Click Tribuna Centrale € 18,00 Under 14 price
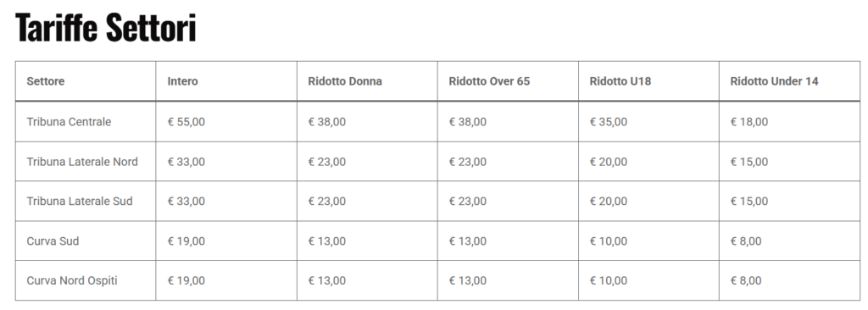The image size is (868, 310). coord(749,122)
